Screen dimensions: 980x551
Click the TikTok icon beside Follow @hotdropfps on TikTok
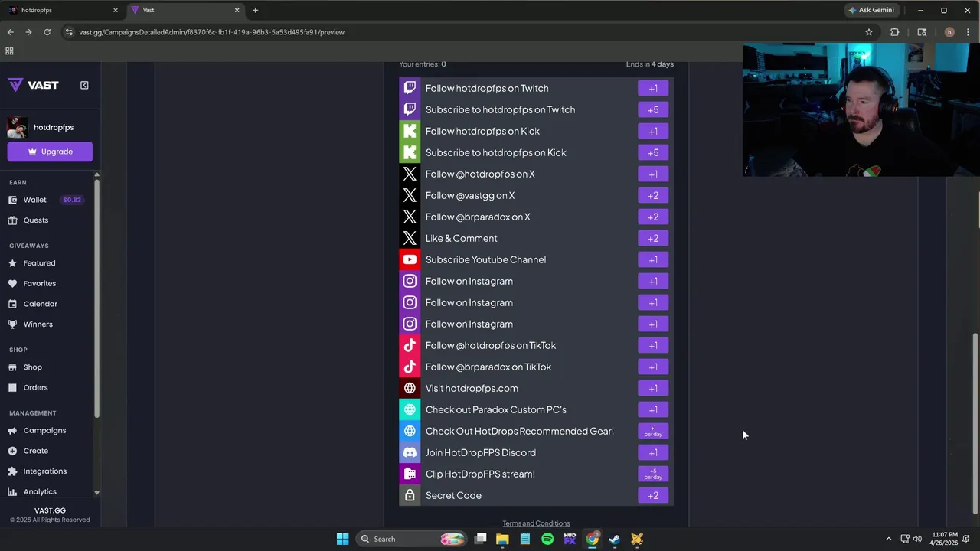click(410, 345)
